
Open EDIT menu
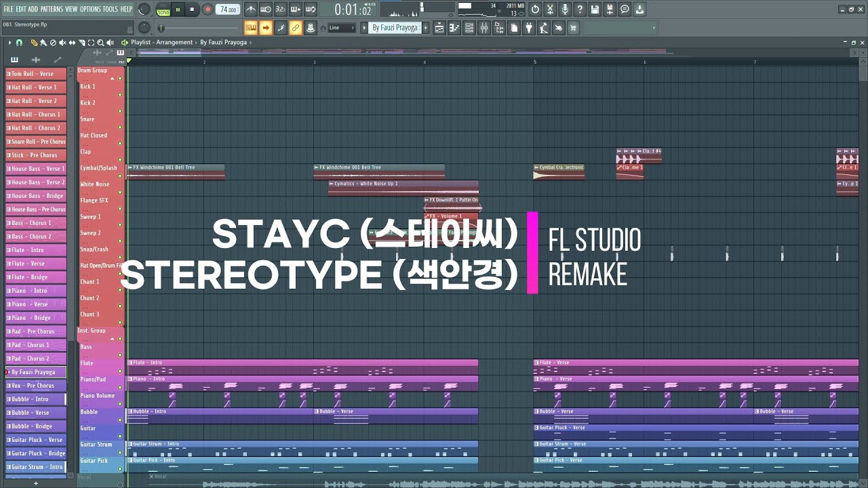[22, 9]
